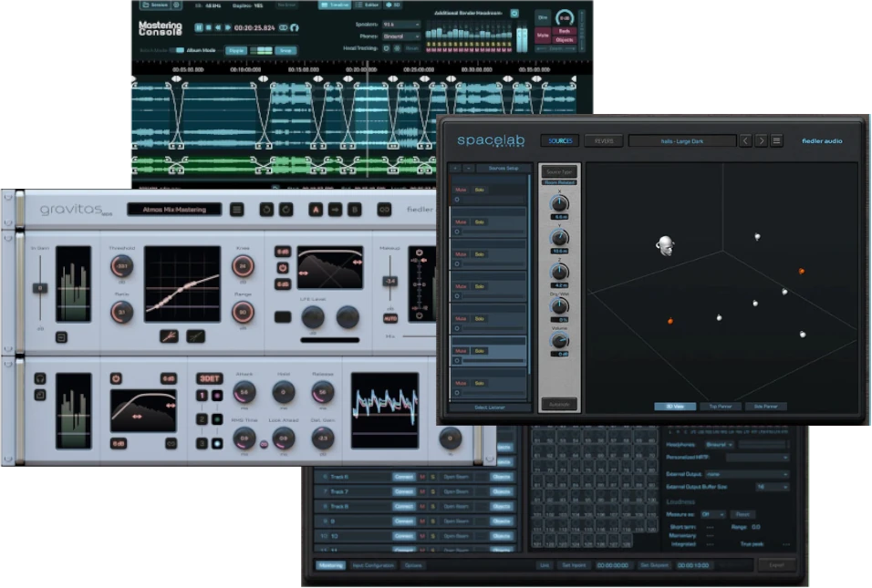Toggle the loop icon next to the timecode display
Viewport: 872px width, 588px height.
pos(282,28)
